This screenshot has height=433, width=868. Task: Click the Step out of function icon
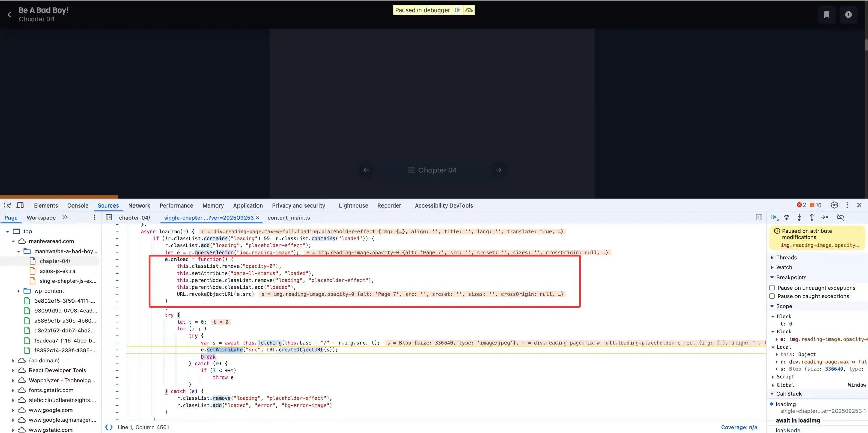click(812, 217)
